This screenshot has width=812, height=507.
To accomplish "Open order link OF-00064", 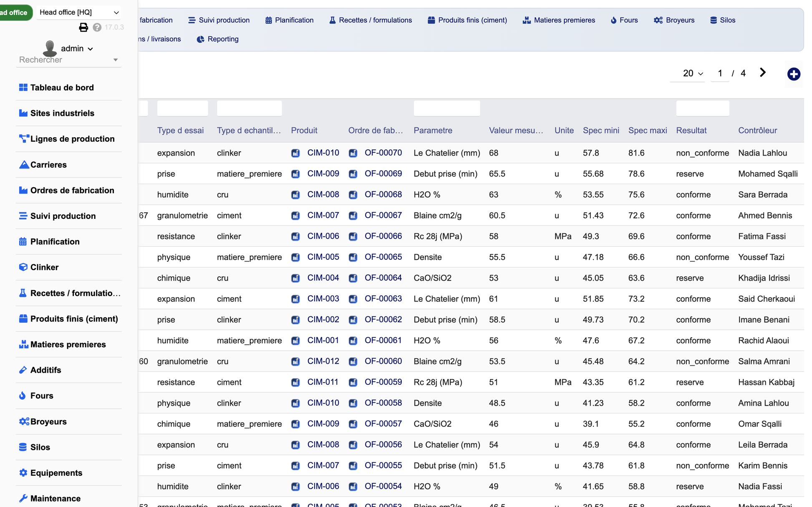I will [383, 278].
